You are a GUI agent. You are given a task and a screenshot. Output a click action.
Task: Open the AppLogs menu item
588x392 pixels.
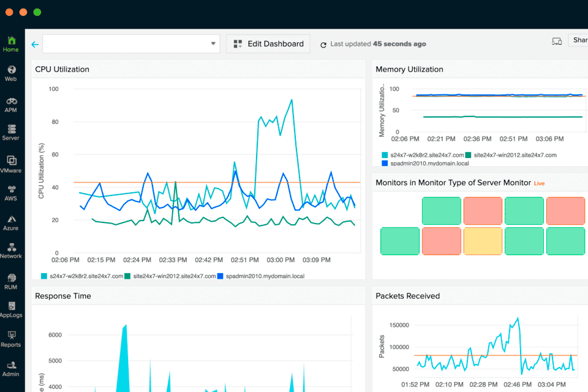tap(10, 309)
